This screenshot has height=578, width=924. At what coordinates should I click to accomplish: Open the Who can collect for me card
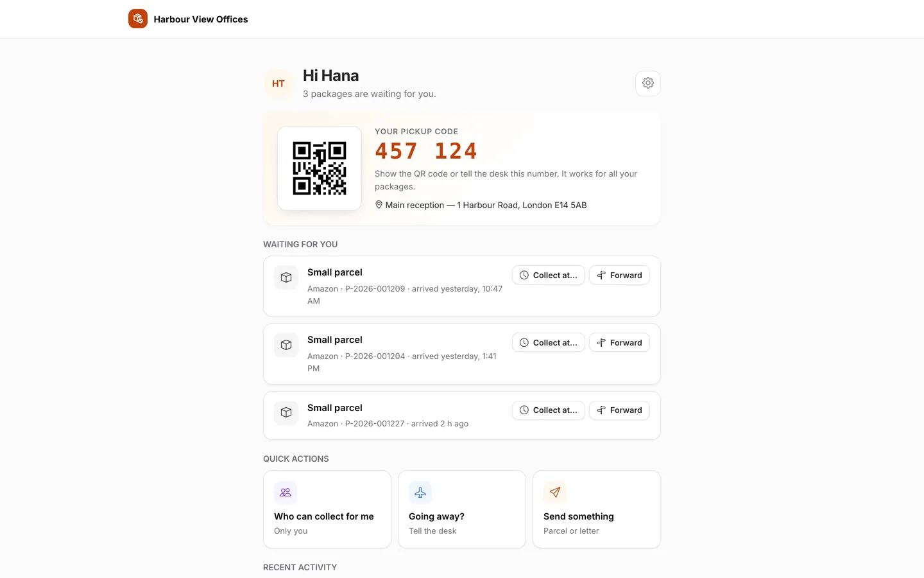point(327,509)
